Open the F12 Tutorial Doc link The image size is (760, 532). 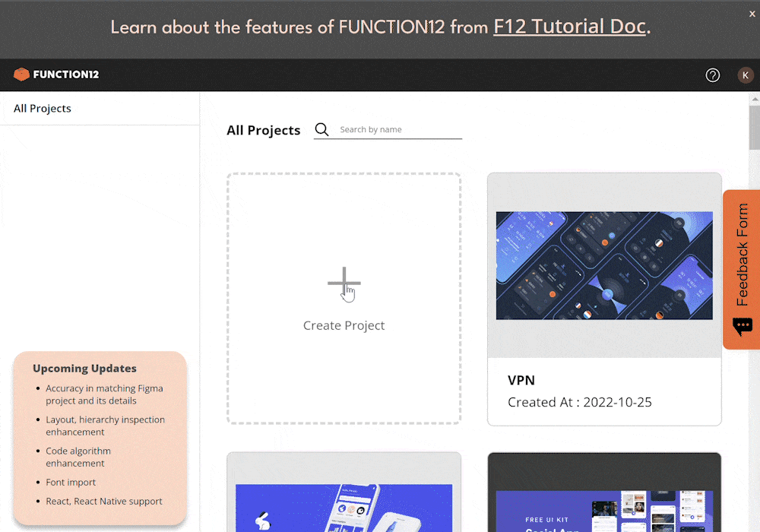(568, 27)
